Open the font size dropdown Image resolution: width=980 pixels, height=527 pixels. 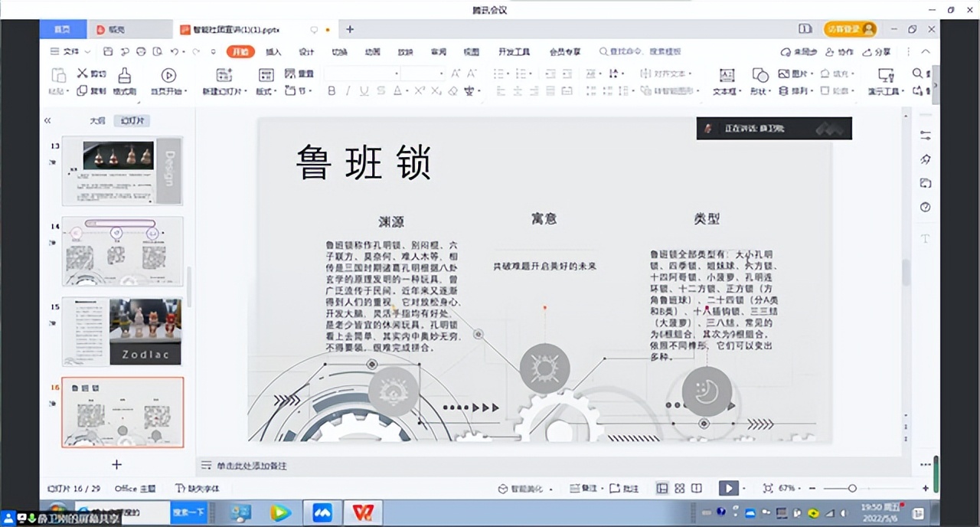441,74
